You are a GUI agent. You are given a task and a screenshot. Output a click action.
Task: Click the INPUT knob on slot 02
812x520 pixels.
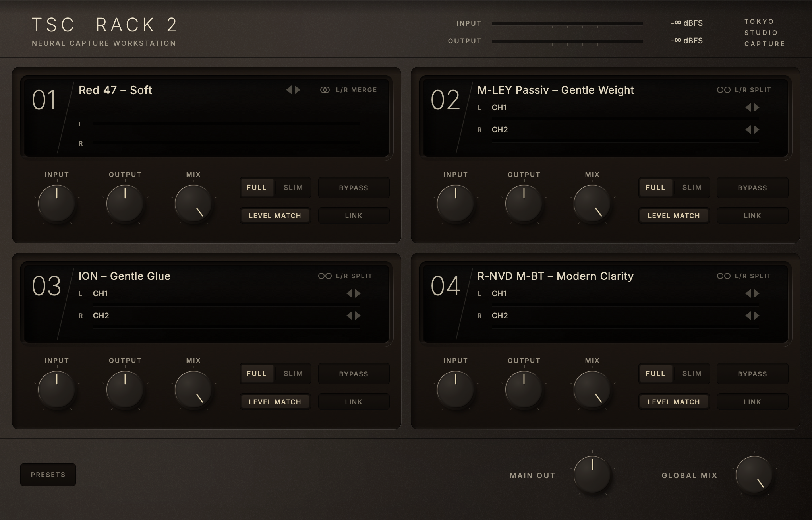tap(456, 204)
